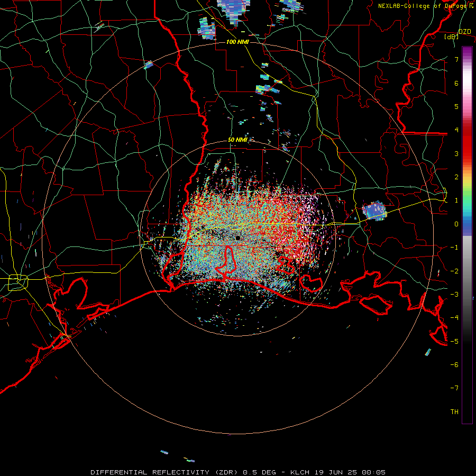The height and width of the screenshot is (476, 476).
Task: Click the "-6" value on the dB scale
Action: point(454,365)
